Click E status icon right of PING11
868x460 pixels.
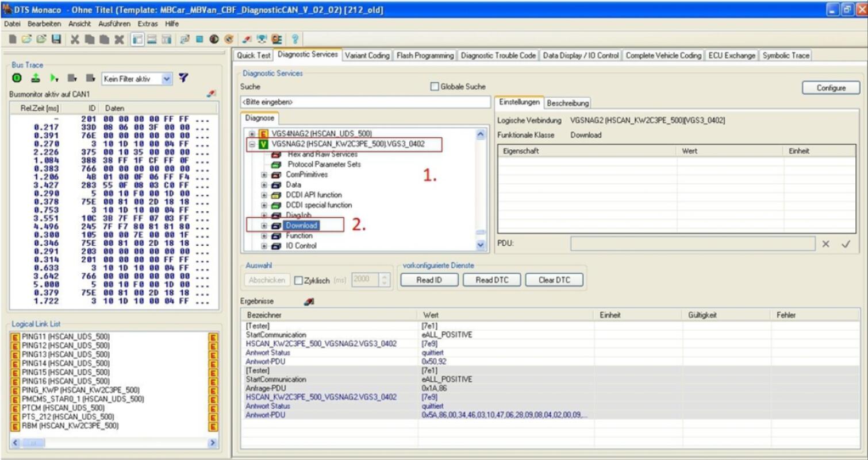[x=213, y=337]
